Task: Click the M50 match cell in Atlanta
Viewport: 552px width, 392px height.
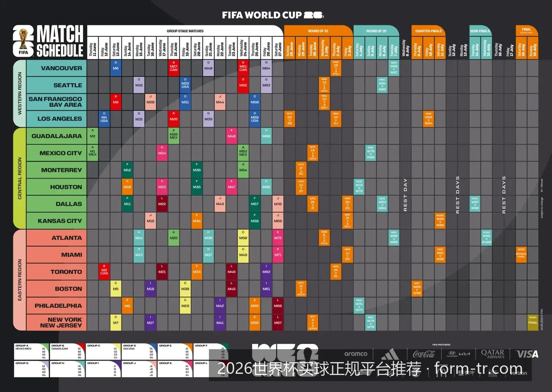Action: [x=243, y=238]
